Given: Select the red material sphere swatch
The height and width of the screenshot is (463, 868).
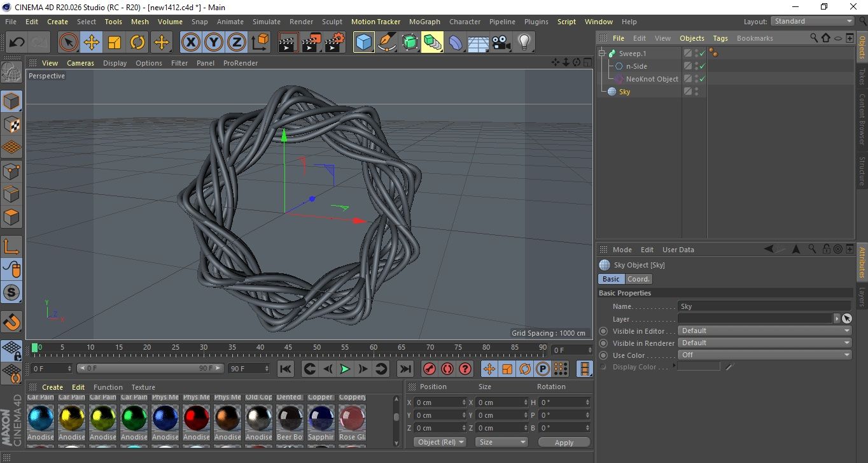Looking at the screenshot, I should click(x=196, y=418).
